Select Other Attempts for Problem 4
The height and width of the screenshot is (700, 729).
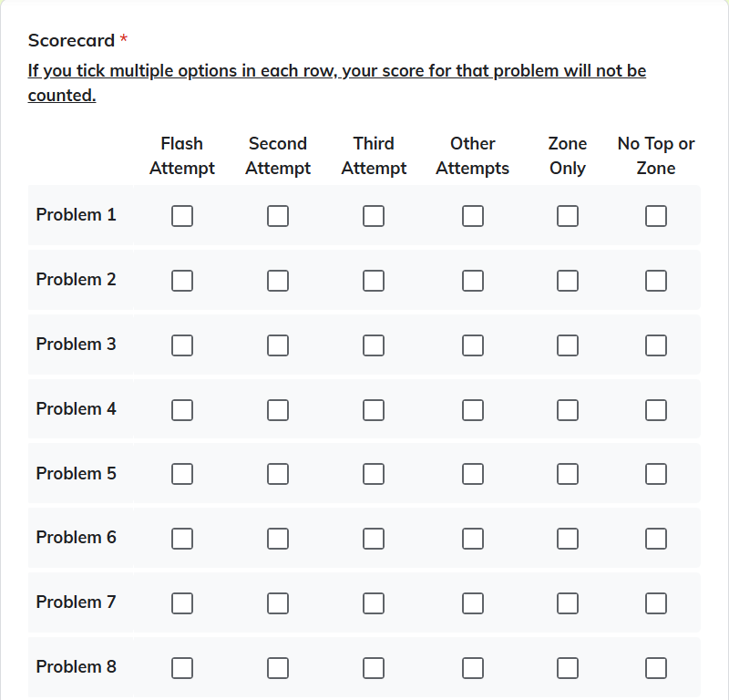click(x=473, y=410)
